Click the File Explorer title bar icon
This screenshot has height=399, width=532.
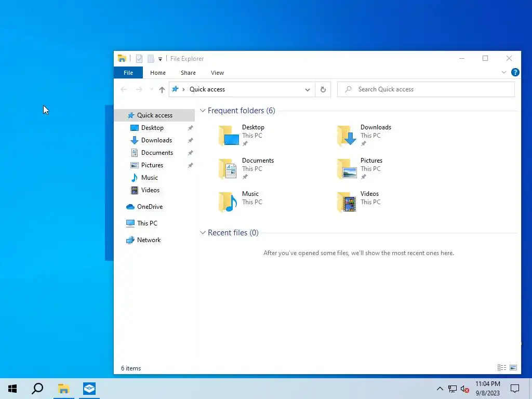tap(122, 58)
